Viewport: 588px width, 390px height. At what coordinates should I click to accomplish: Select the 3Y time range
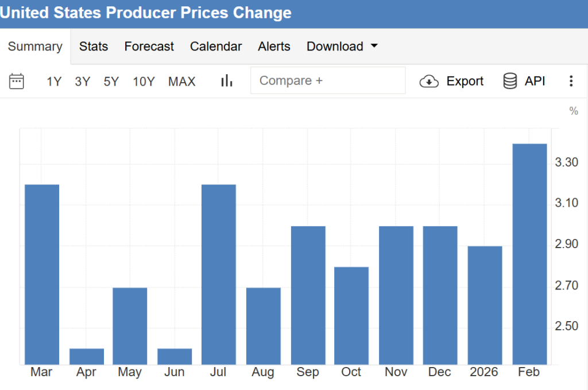83,82
